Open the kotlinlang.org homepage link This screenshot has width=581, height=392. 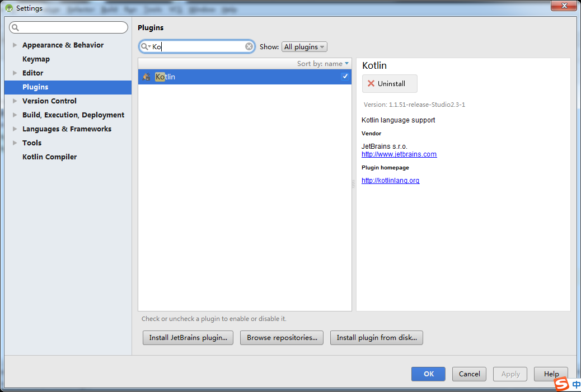coord(391,181)
